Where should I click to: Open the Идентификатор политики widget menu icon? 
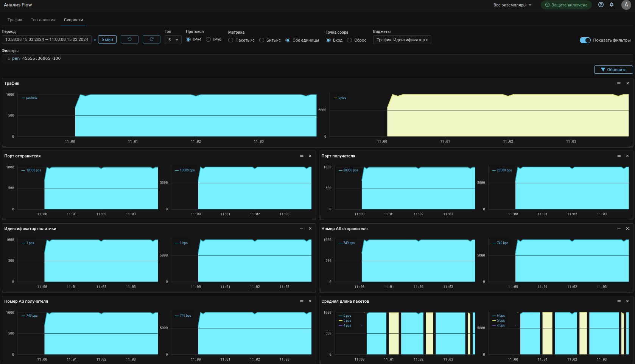click(302, 229)
